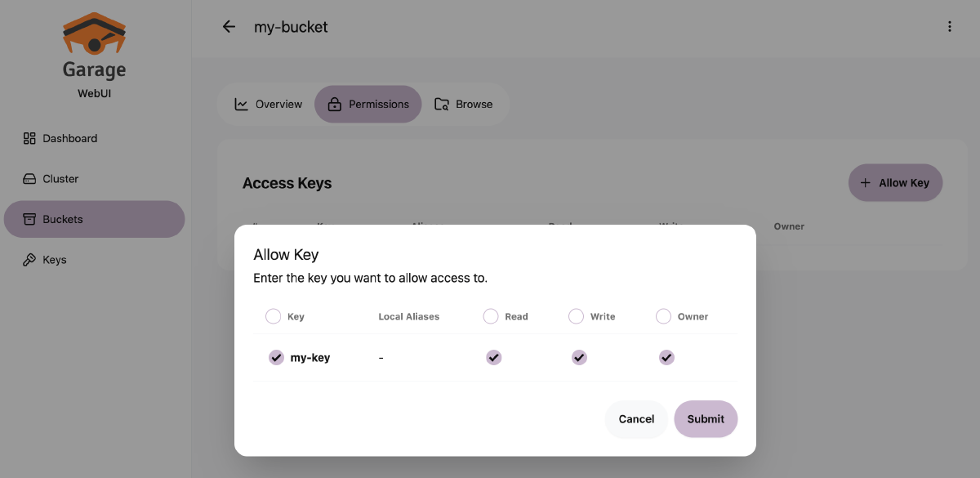
Task: Uncheck Write permission for my-key
Action: (x=580, y=357)
